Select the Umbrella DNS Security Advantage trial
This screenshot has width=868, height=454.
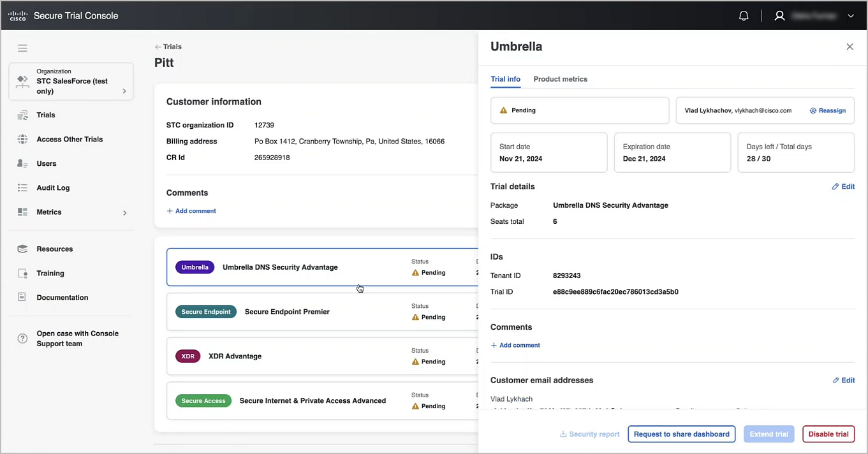click(322, 267)
